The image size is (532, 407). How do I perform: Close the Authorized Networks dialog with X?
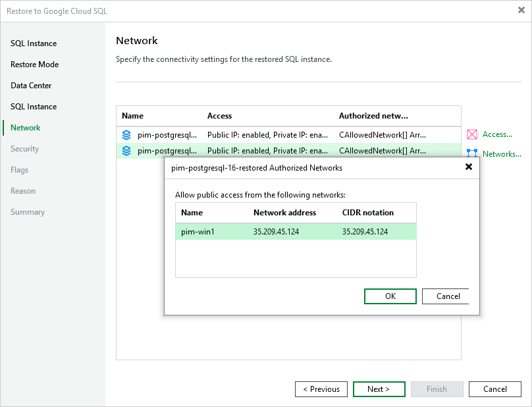point(469,167)
